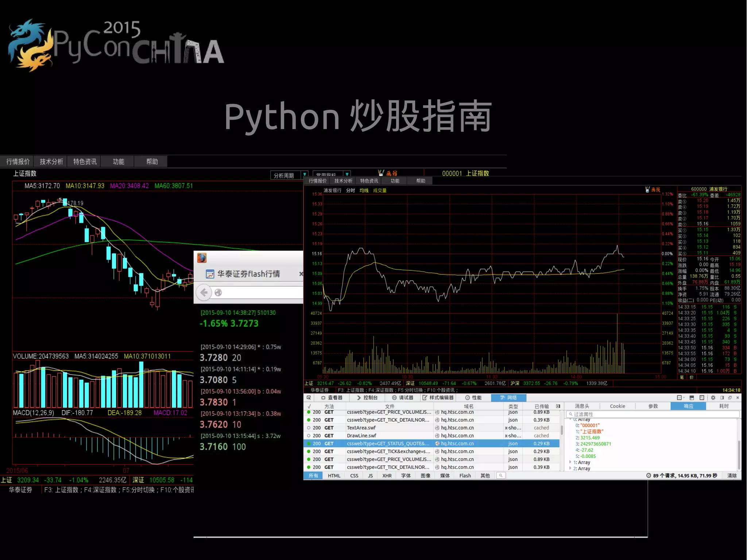The image size is (747, 560).
Task: Open the 控制台 console panel
Action: [367, 398]
